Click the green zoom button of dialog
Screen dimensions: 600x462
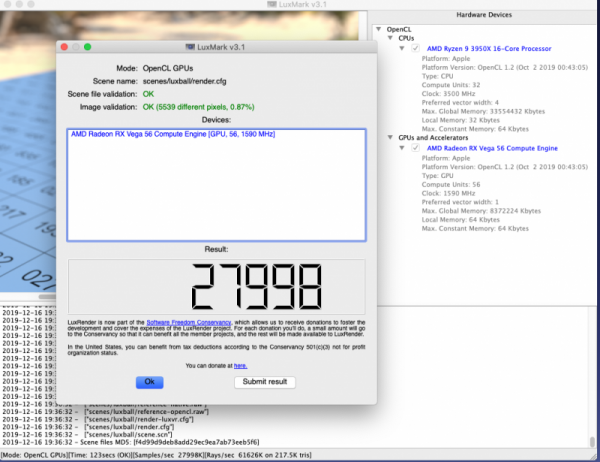[87, 47]
